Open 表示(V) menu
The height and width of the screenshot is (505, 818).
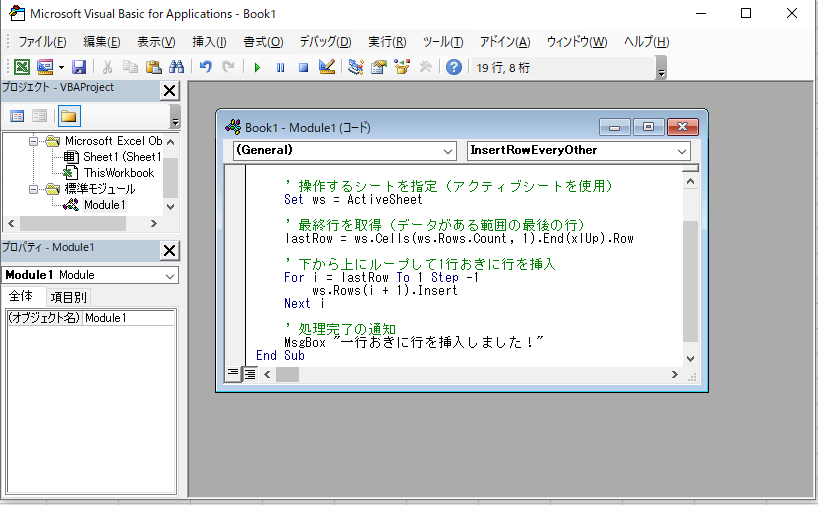click(x=156, y=42)
